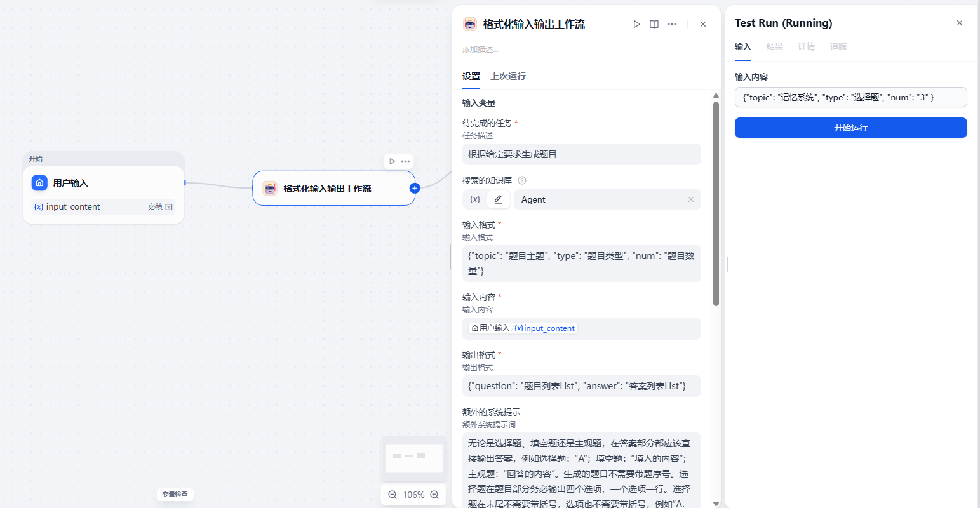Switch knowledge base input to pencil edit mode
The image size is (980, 508).
click(x=499, y=199)
